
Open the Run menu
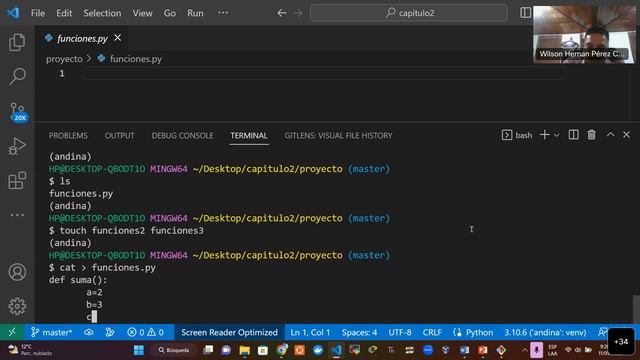pos(195,13)
